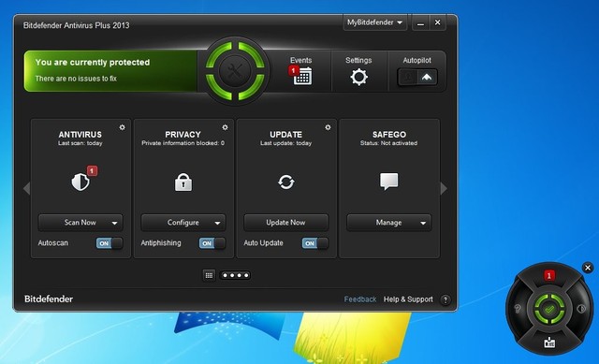The height and width of the screenshot is (364, 599).
Task: Show next modules with right arrow
Action: coord(444,188)
